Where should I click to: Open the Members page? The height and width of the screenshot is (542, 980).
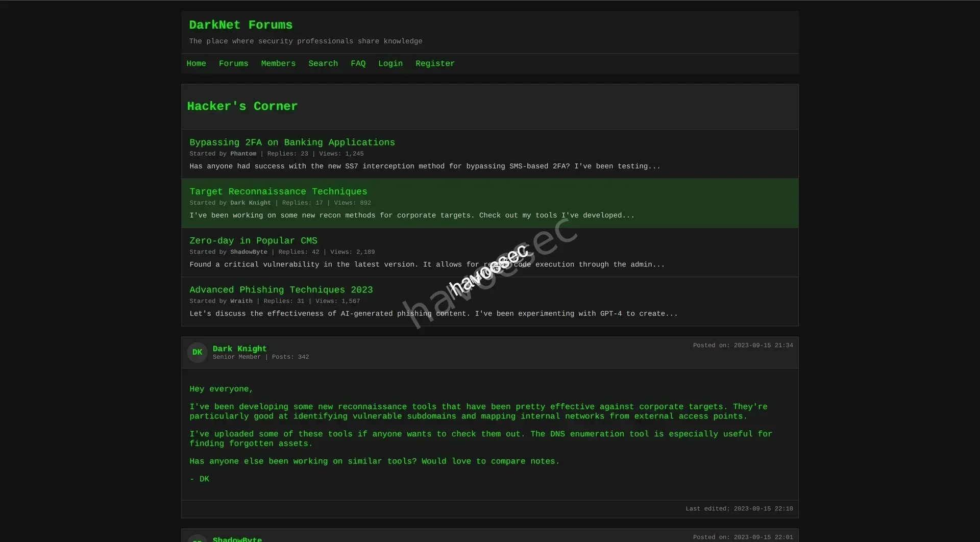tap(278, 64)
